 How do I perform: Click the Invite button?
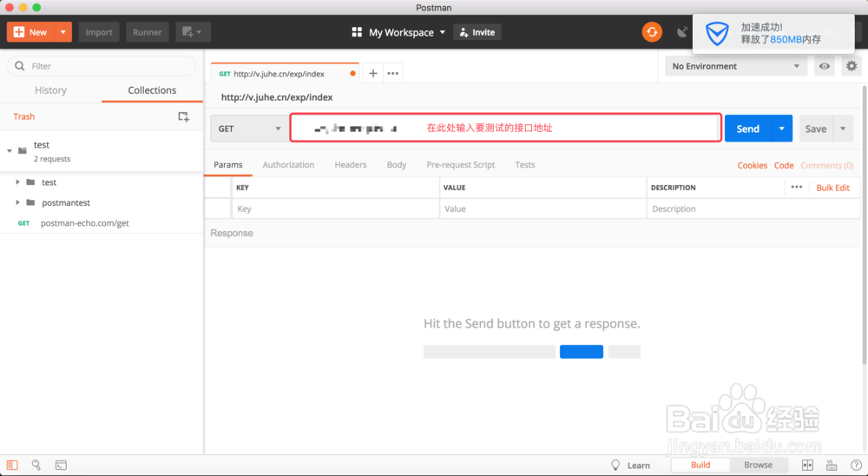[x=477, y=32]
